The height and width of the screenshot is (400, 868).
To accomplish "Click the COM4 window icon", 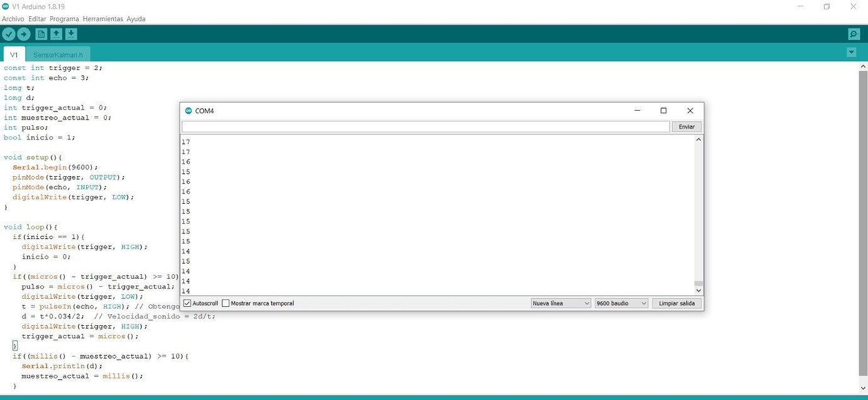I will [188, 111].
